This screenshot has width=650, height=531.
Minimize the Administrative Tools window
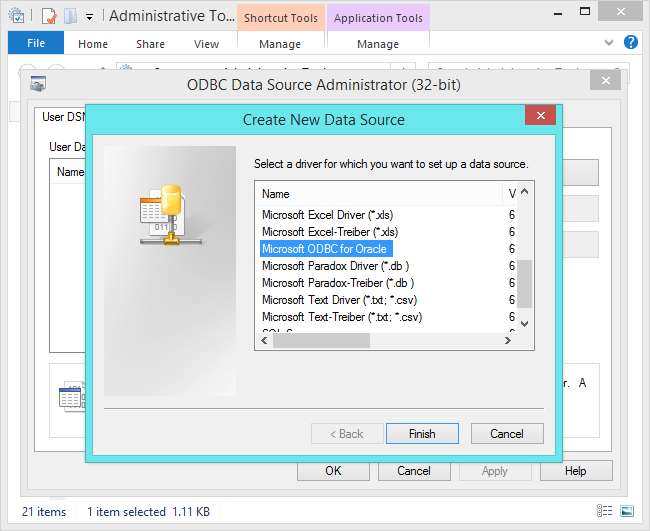tap(558, 13)
